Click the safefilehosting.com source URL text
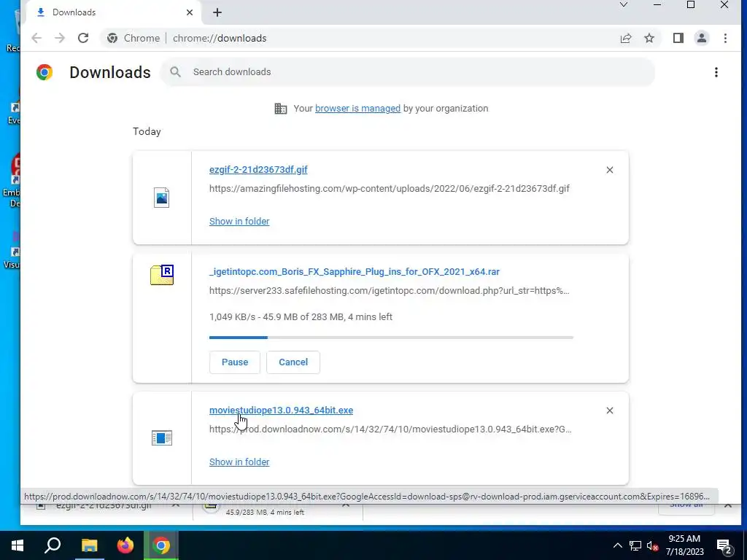This screenshot has height=560, width=747. (x=390, y=291)
